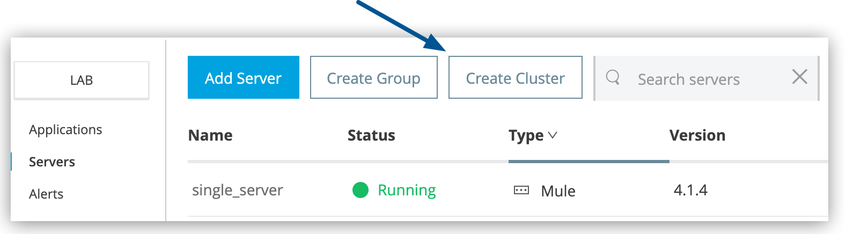Click the Mule server type icon

pyautogui.click(x=521, y=191)
